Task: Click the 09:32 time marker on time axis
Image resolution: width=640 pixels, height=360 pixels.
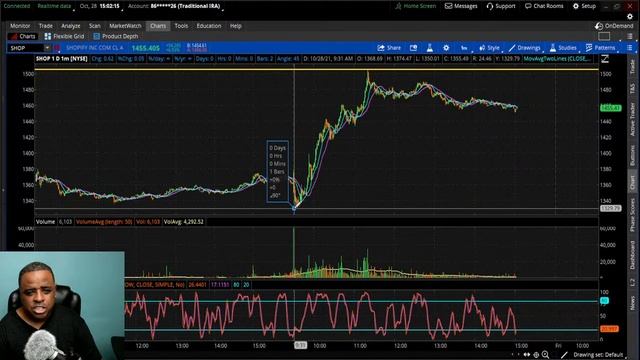Action: pos(300,345)
